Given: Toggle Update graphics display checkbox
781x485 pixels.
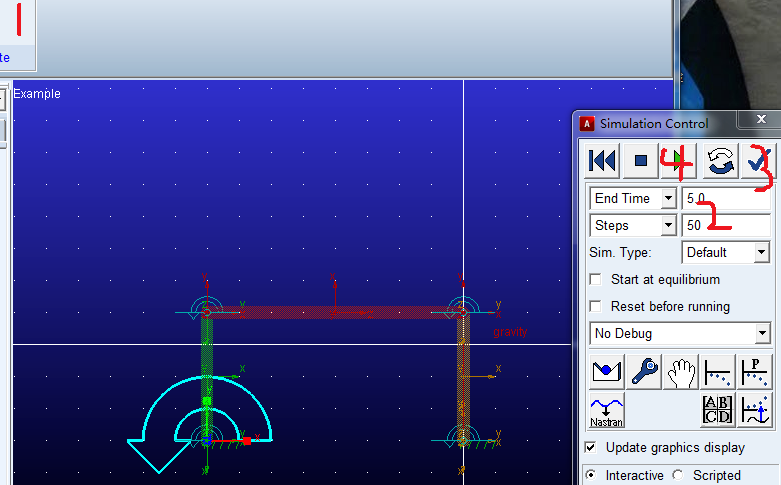Looking at the screenshot, I should click(591, 447).
